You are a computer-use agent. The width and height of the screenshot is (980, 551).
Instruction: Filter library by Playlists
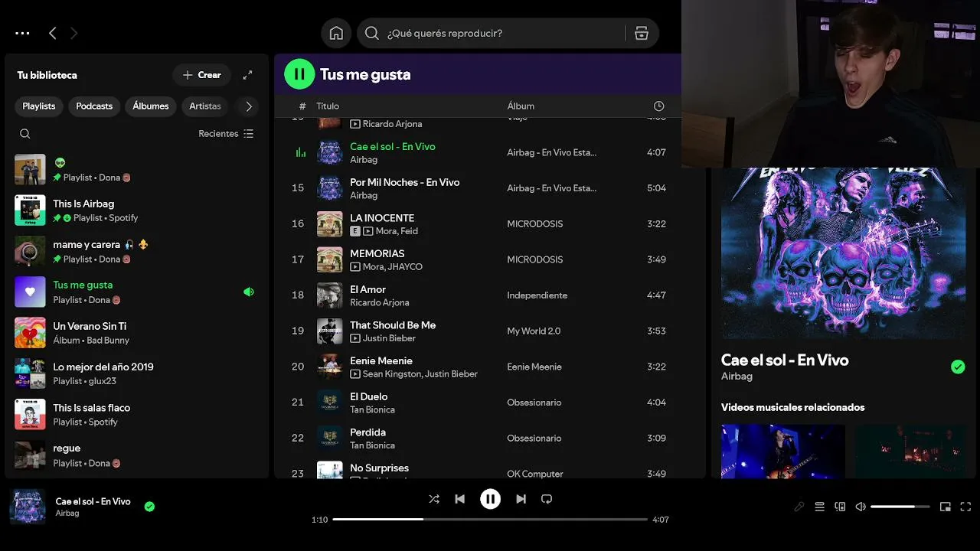39,106
